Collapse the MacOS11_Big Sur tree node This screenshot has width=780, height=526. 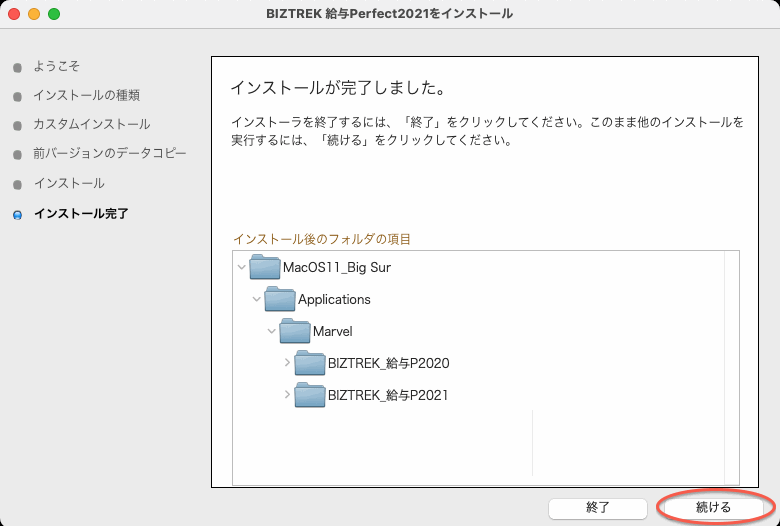(x=242, y=268)
